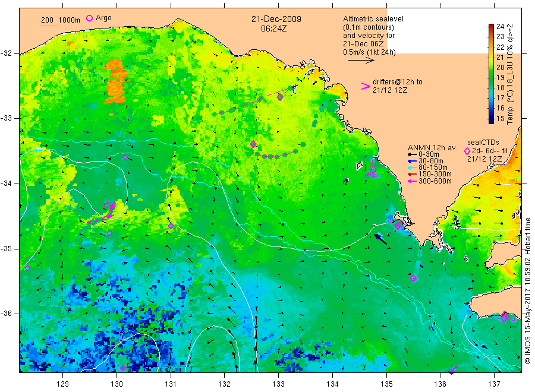535x392 pixels.
Task: Click the '150-300m' depth label
Action: [x=435, y=174]
